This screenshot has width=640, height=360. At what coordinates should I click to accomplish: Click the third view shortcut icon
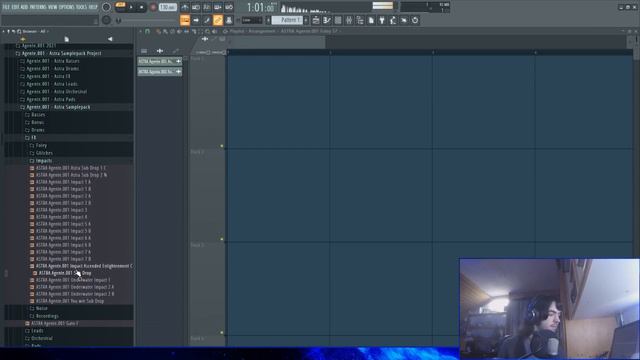[x=207, y=20]
